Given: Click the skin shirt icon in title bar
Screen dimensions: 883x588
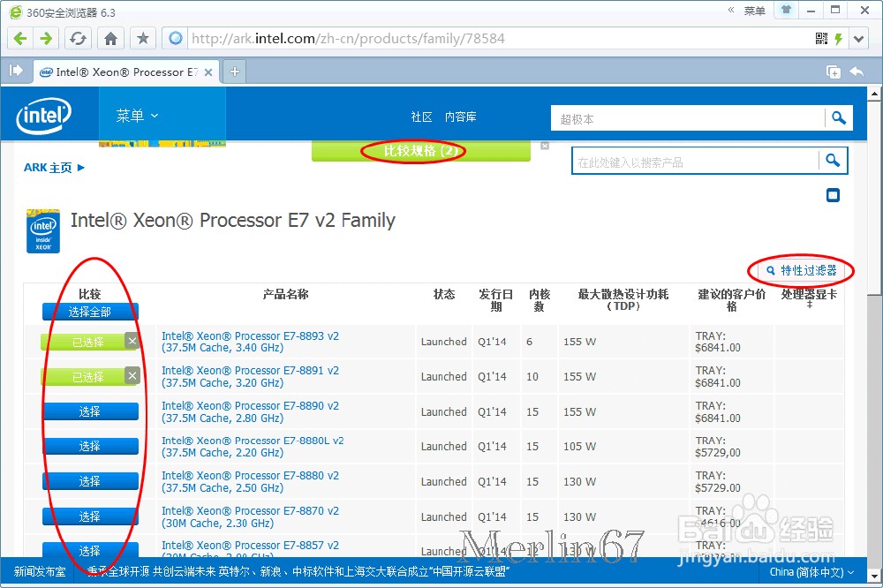Looking at the screenshot, I should click(786, 10).
